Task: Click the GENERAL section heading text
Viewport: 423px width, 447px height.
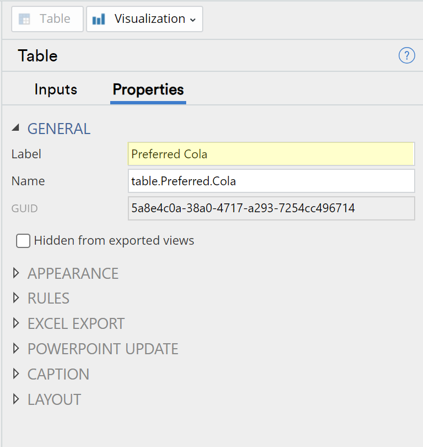Action: [x=59, y=129]
